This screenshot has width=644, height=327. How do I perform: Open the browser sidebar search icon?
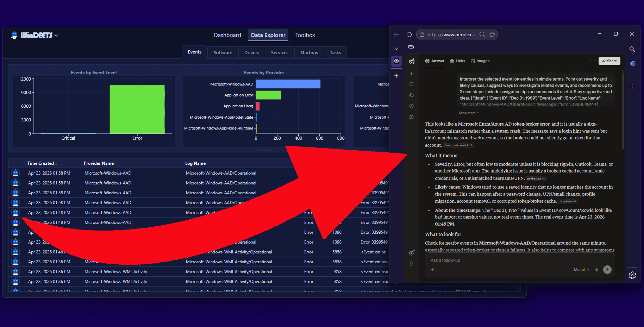[x=632, y=49]
